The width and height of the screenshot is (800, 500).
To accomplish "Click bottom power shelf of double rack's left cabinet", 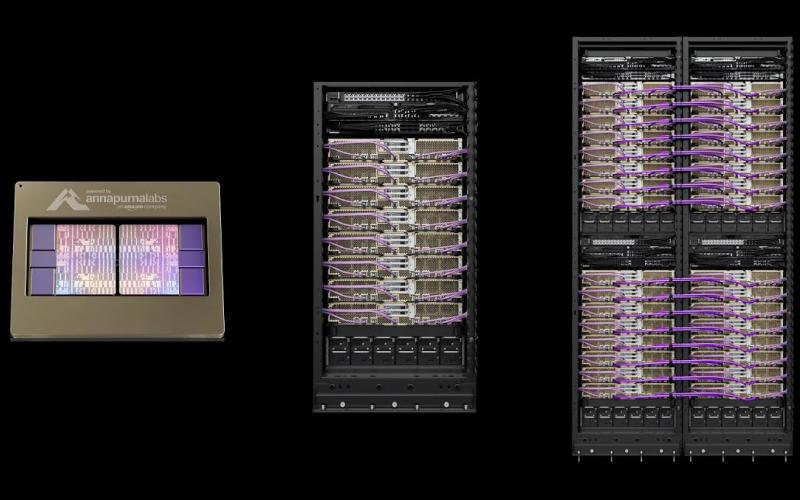I will (x=627, y=413).
